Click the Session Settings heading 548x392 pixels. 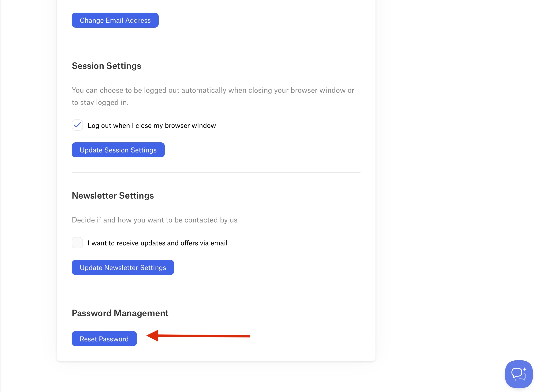point(106,66)
